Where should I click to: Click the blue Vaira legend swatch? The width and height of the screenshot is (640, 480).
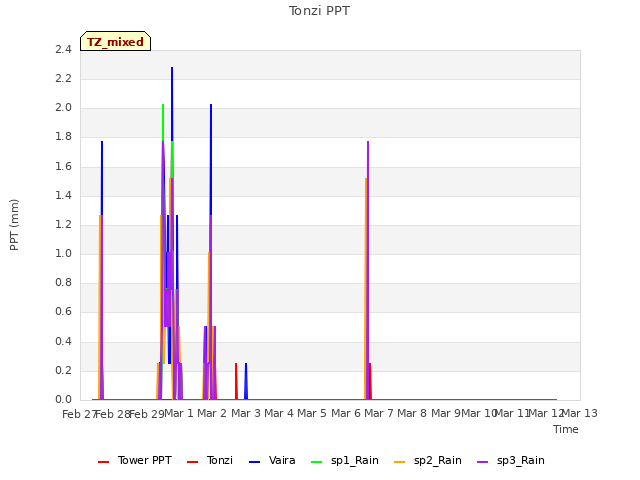[x=254, y=462]
